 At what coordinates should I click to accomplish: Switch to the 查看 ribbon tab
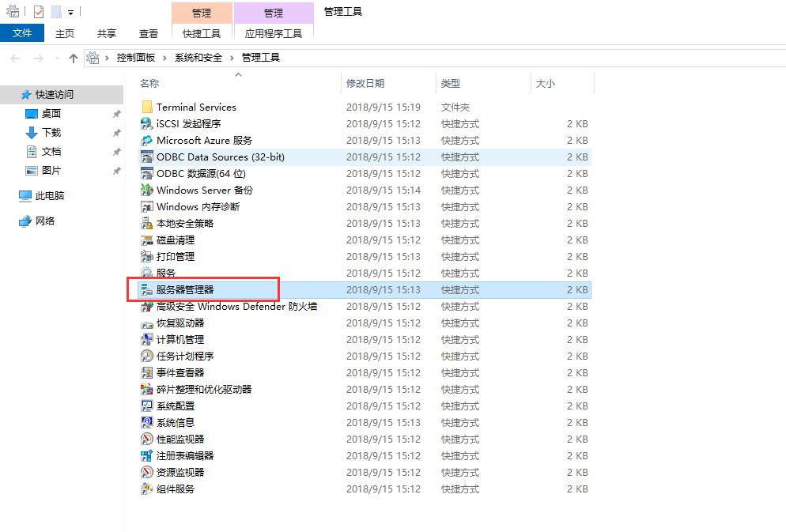(149, 33)
